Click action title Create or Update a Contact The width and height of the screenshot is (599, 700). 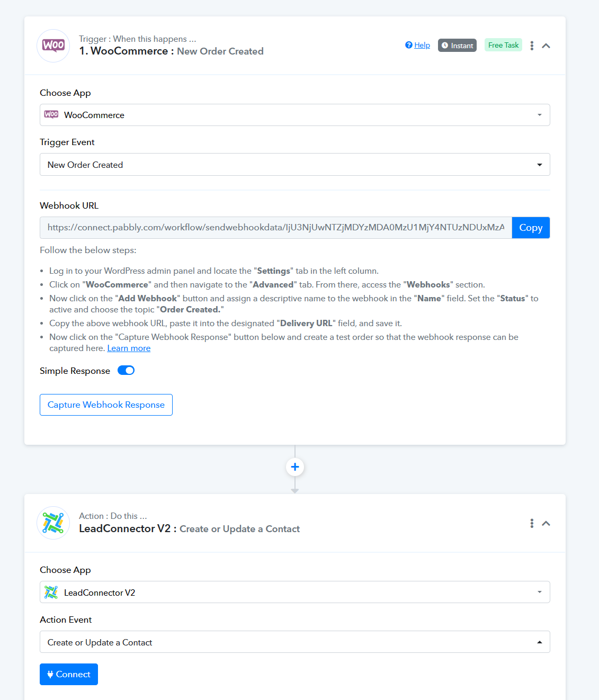click(x=240, y=529)
